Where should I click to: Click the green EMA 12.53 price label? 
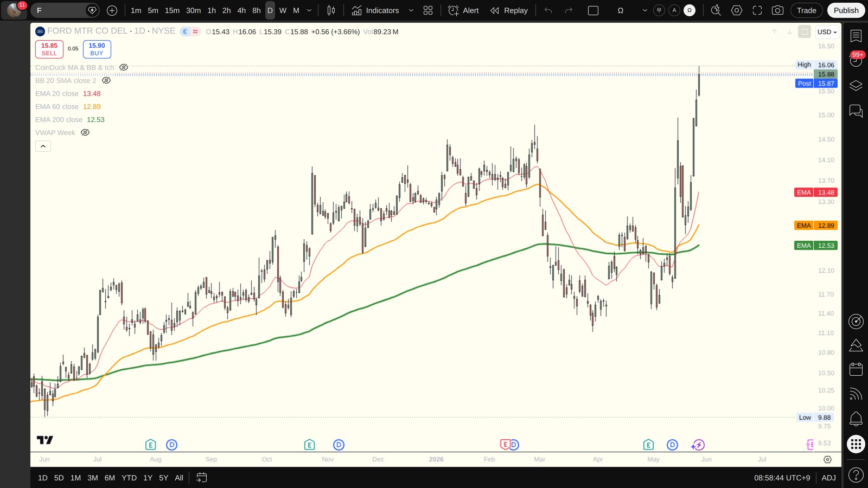(x=816, y=246)
